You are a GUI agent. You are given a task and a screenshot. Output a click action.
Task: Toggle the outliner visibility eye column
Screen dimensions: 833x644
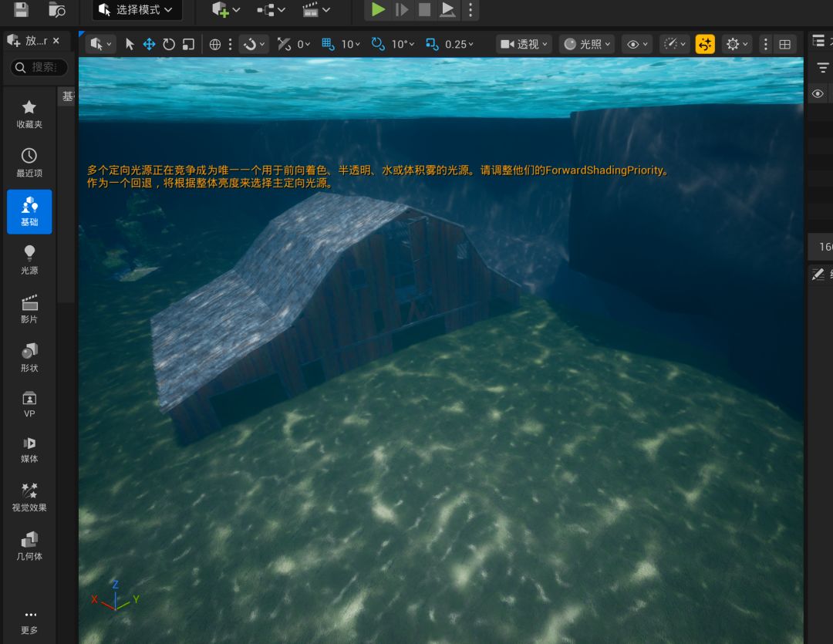(x=818, y=93)
